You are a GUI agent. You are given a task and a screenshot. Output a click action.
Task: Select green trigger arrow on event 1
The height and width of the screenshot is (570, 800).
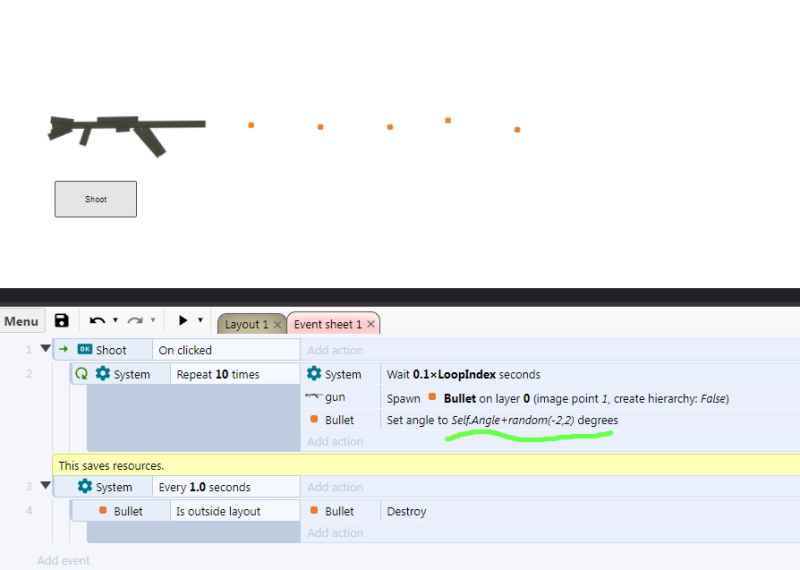tap(64, 349)
